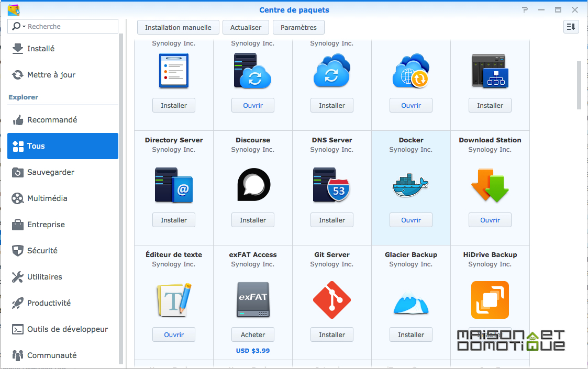Click Ouvrir under the server cloud sync icon

pyautogui.click(x=253, y=105)
